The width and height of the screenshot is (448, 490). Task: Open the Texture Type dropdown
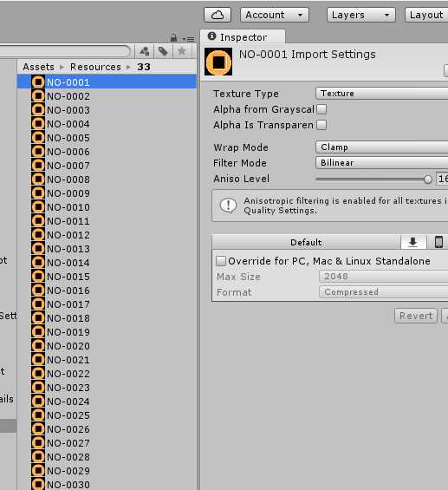pyautogui.click(x=382, y=94)
